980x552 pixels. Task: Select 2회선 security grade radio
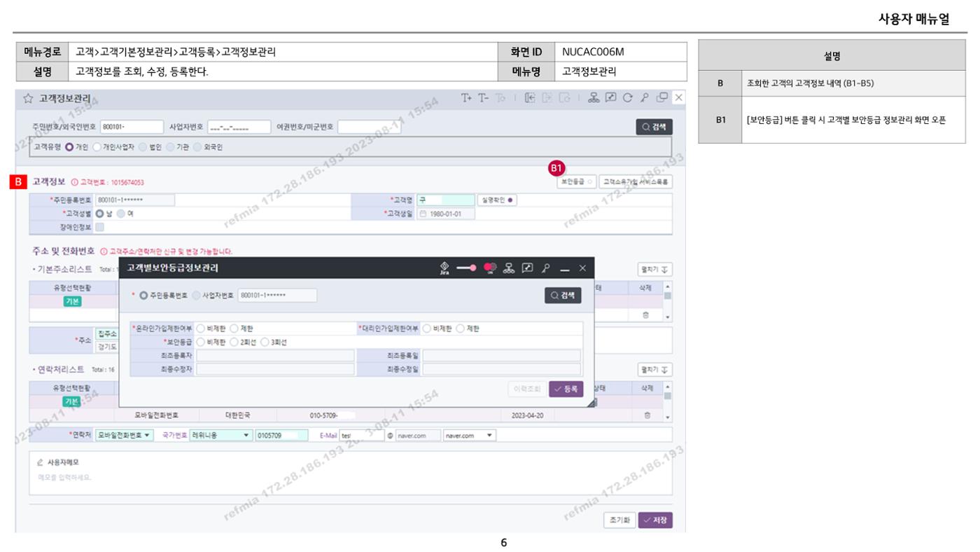click(234, 343)
